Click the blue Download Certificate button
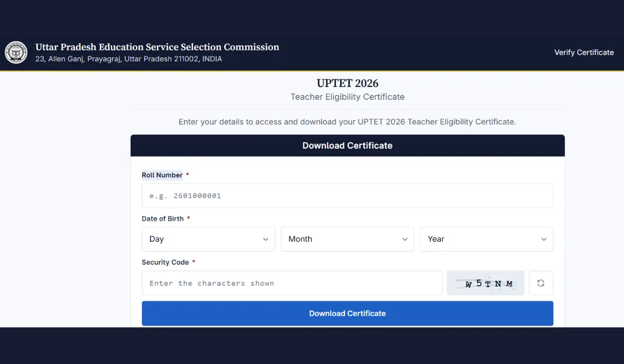This screenshot has width=624, height=364. 347,314
